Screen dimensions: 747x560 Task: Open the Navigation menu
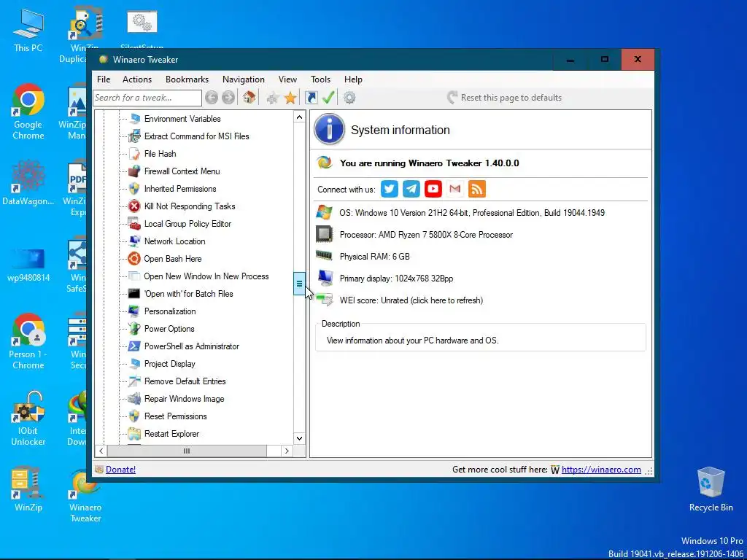(244, 79)
